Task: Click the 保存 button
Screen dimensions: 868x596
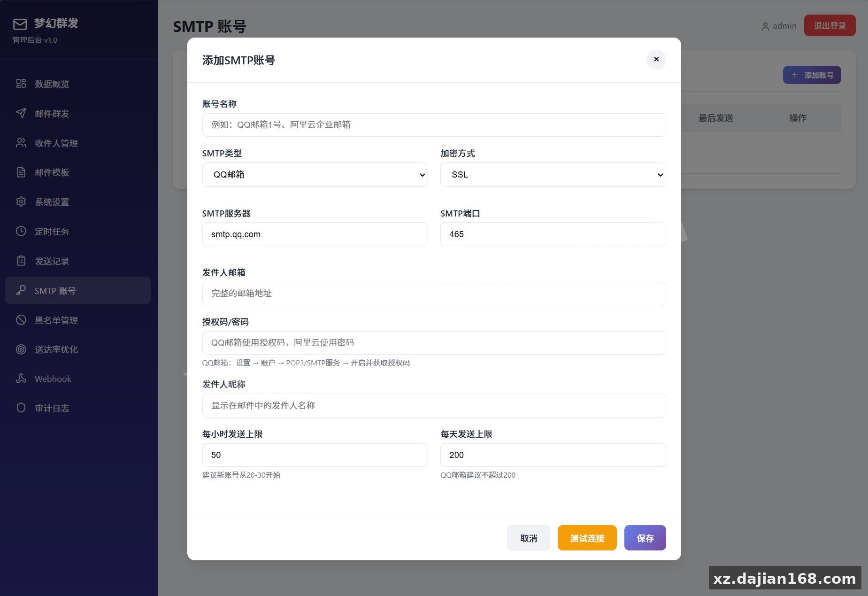Action: 645,538
